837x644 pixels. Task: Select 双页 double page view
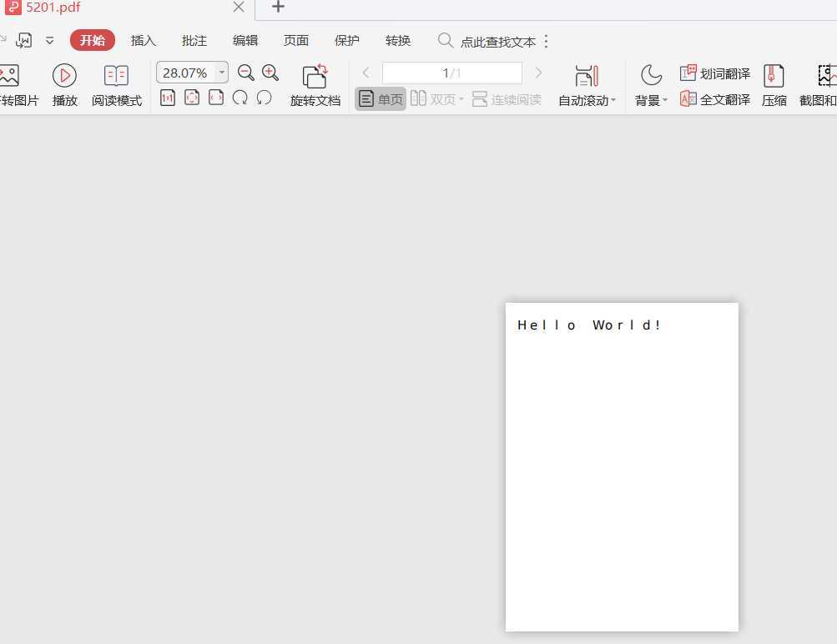436,98
